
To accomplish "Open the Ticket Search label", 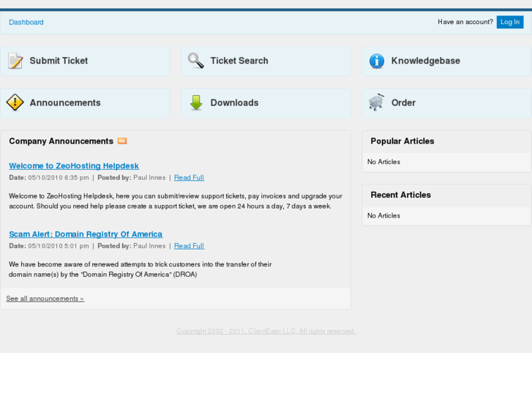I will (x=239, y=61).
